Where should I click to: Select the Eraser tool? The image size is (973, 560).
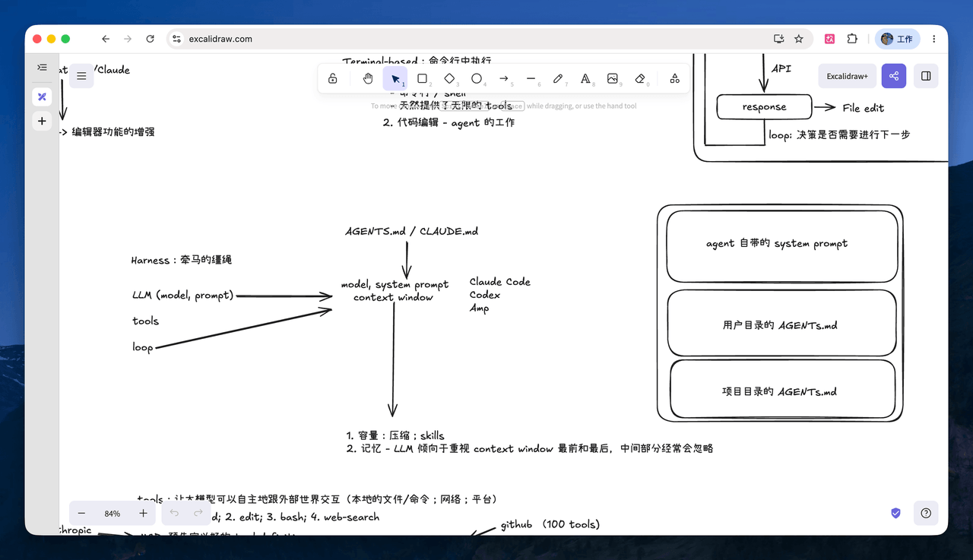pyautogui.click(x=640, y=78)
